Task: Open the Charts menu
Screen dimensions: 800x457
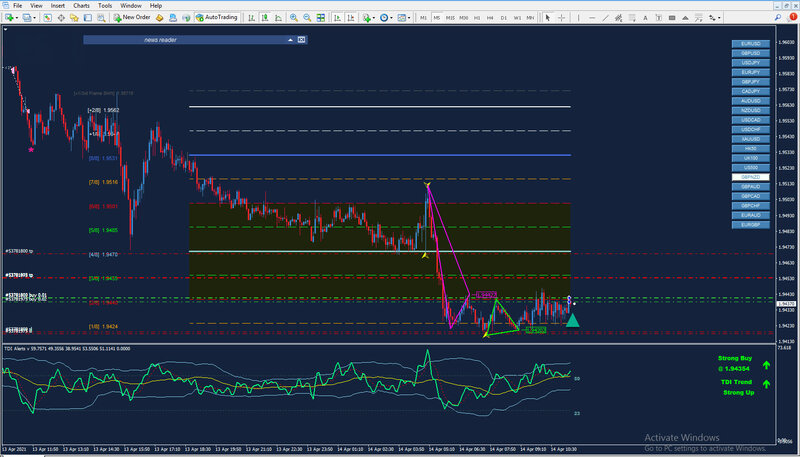Action: coord(82,6)
